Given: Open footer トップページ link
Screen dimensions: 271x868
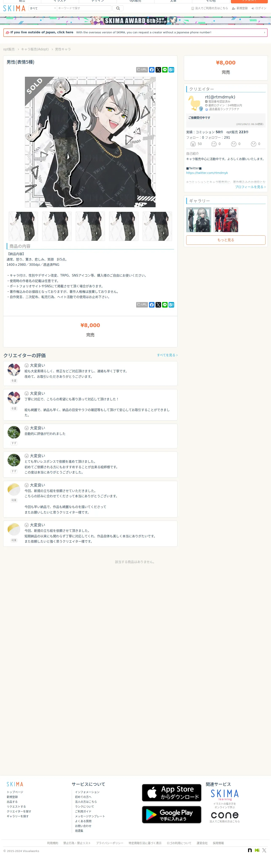Looking at the screenshot, I should tap(15, 792).
